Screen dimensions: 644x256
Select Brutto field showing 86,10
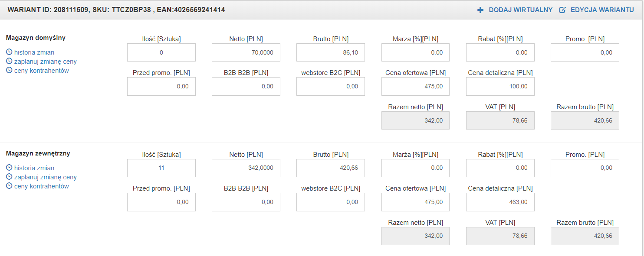pos(330,52)
